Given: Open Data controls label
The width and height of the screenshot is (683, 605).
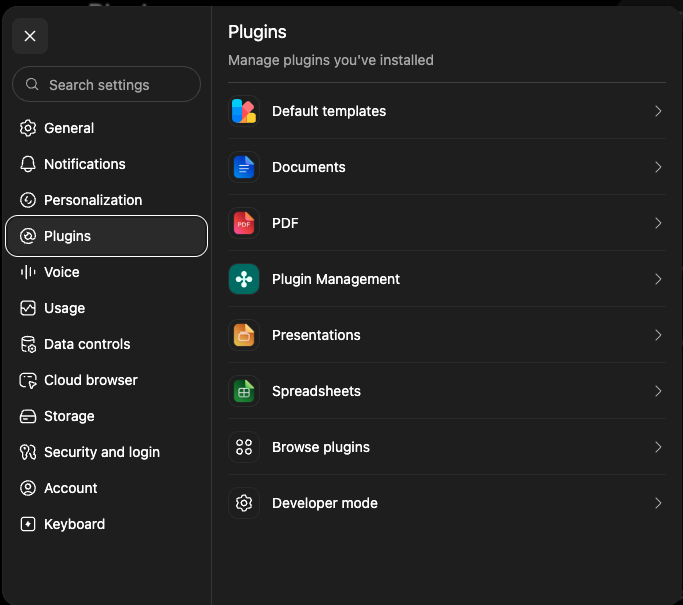Looking at the screenshot, I should [87, 344].
